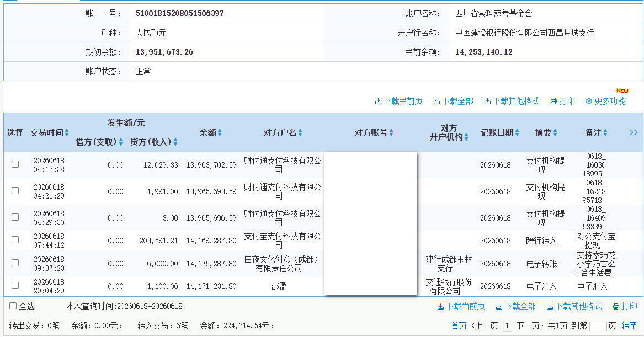This screenshot has height=337, width=644.
Task: Tick the 全选 select-all checkbox
Action: tap(13, 306)
